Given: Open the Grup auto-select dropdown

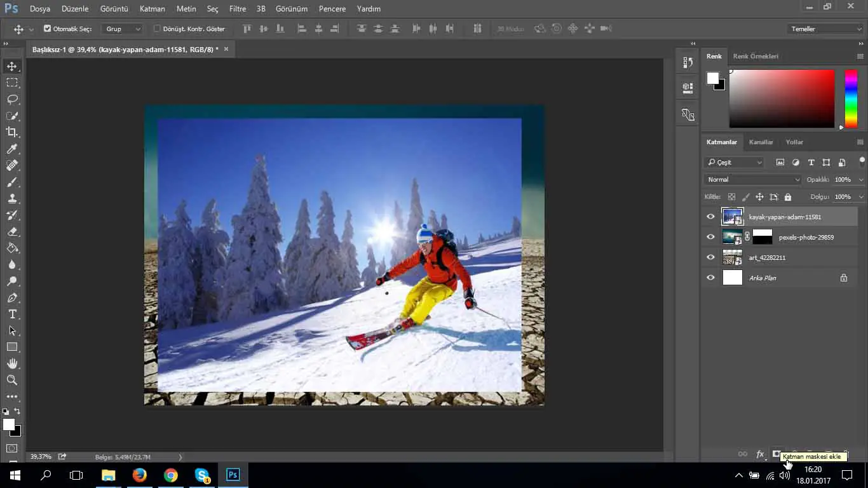Looking at the screenshot, I should coord(123,29).
